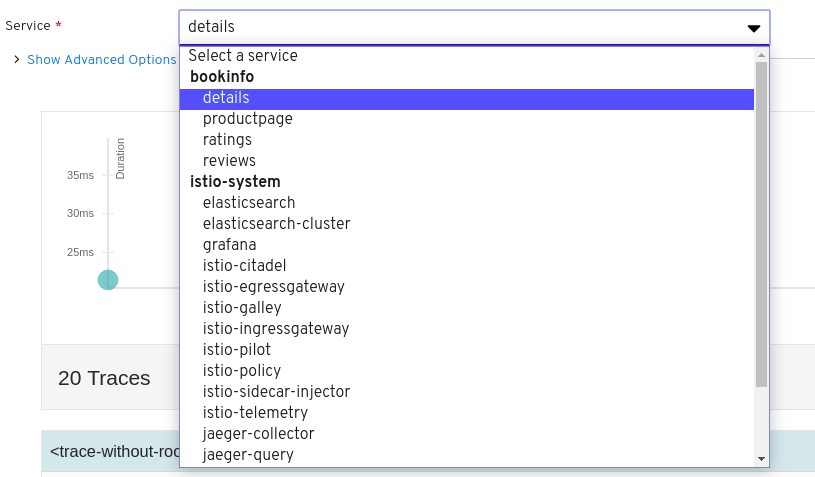The width and height of the screenshot is (815, 477).
Task: Choose istio-galley from the services
Action: 467,308
